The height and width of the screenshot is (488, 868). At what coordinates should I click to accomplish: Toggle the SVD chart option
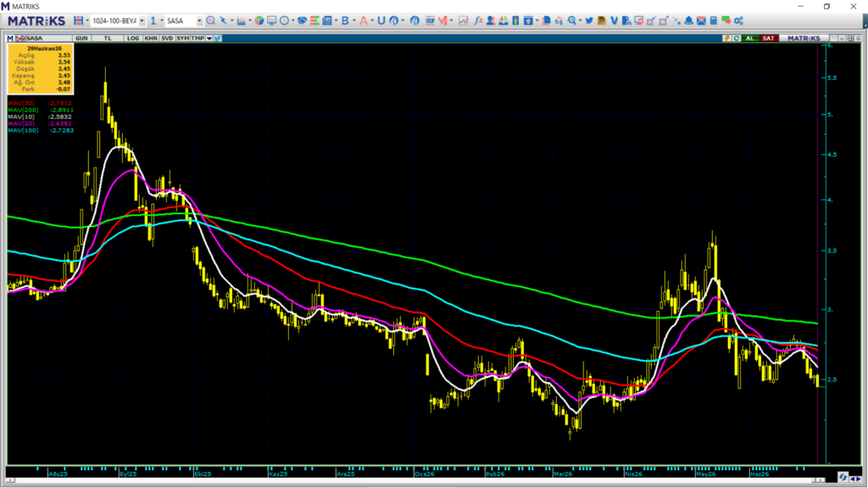tap(167, 38)
